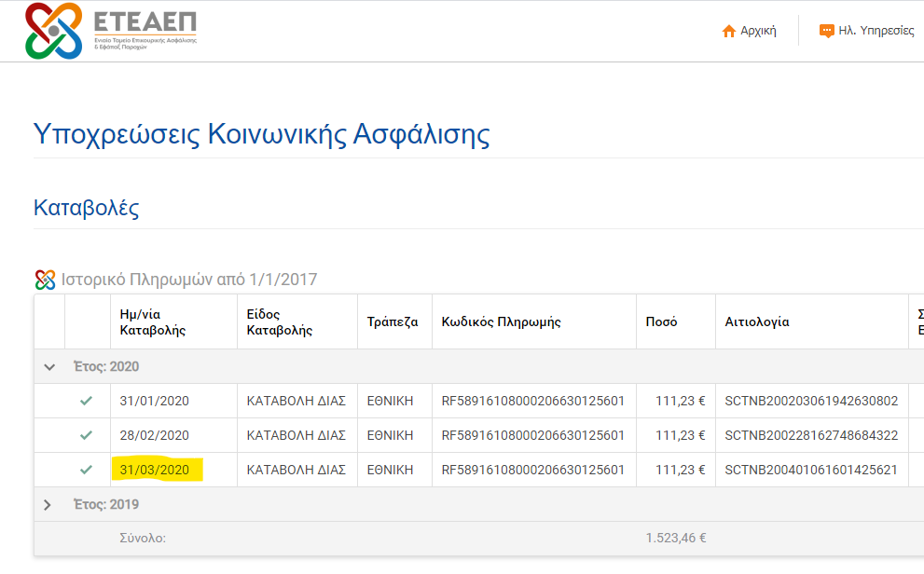This screenshot has height=574, width=924.
Task: Click the Κωδικός Πληρωμής column header
Action: (x=501, y=322)
